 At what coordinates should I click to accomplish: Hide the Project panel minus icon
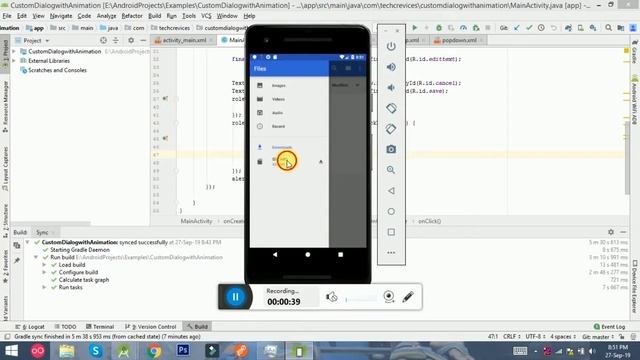(143, 40)
